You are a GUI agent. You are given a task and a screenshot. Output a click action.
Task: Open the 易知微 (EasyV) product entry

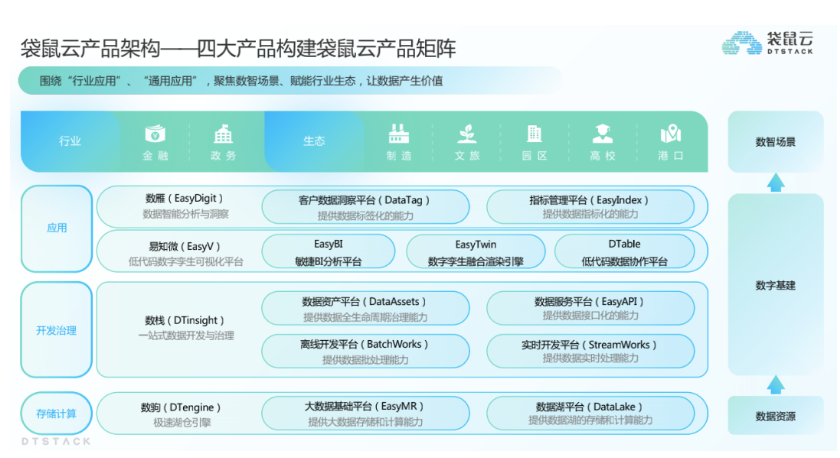[185, 254]
